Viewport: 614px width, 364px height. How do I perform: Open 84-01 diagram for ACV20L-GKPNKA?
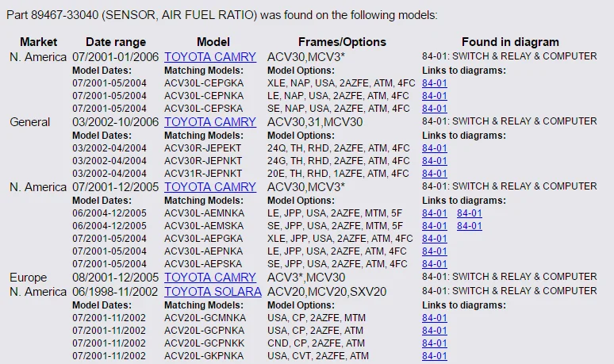[434, 356]
